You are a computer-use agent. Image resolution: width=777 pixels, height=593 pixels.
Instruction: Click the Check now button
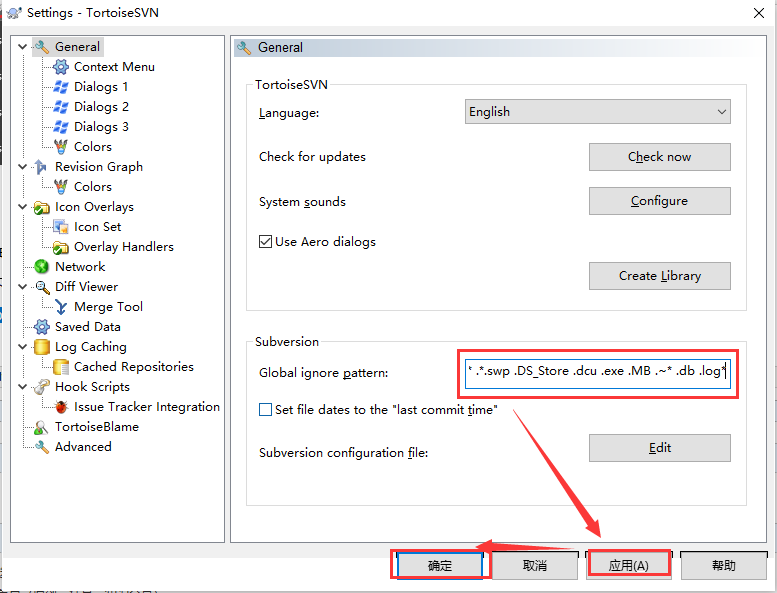[660, 157]
